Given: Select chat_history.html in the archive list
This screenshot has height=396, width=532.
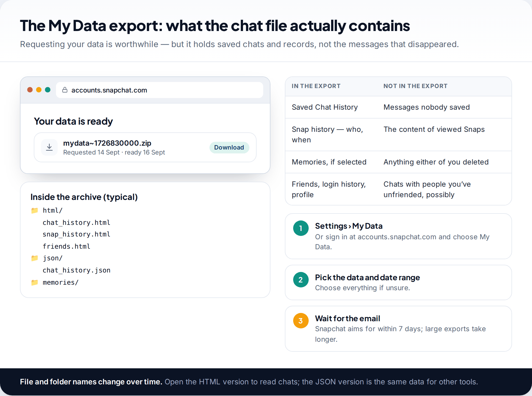Looking at the screenshot, I should [76, 223].
